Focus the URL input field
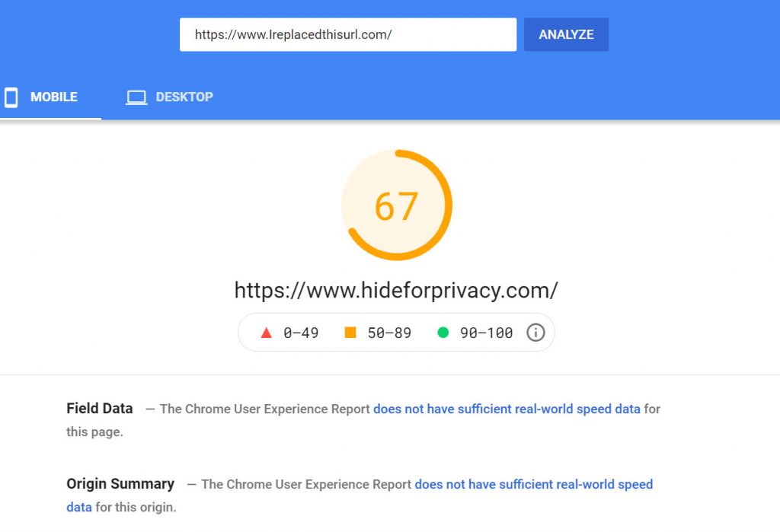 pyautogui.click(x=347, y=35)
